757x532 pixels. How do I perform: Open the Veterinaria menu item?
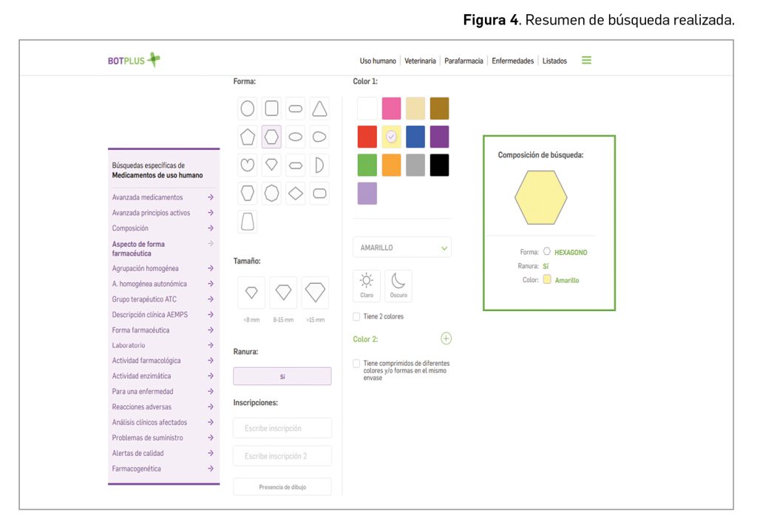[x=421, y=61]
